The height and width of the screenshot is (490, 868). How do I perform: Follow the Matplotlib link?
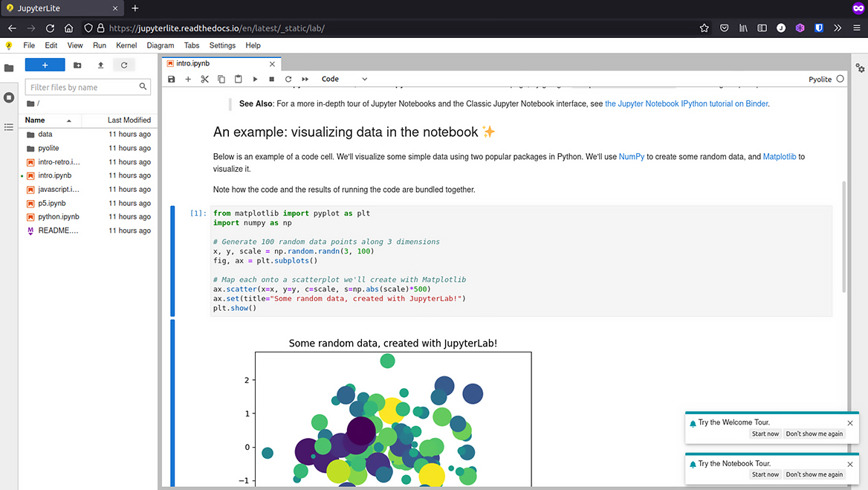click(780, 157)
